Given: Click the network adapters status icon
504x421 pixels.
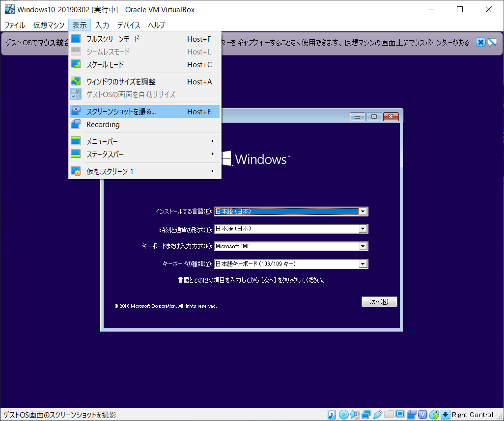Looking at the screenshot, I should pos(366,415).
